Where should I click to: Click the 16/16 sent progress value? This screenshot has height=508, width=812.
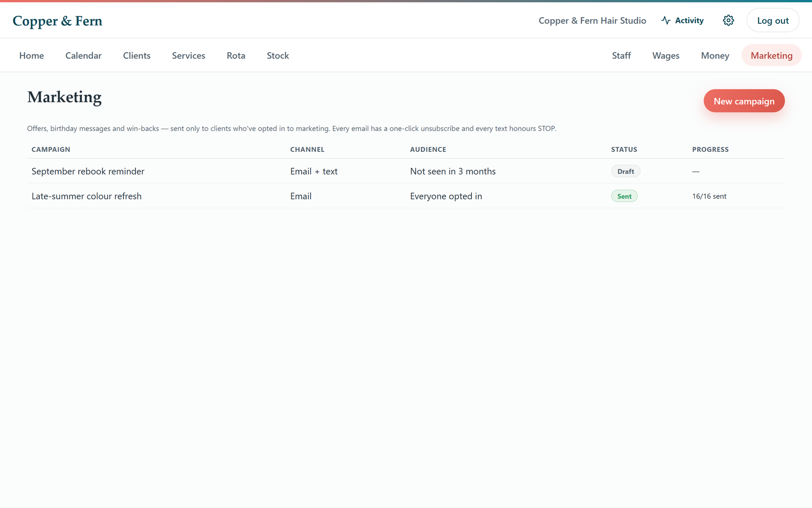pyautogui.click(x=709, y=196)
